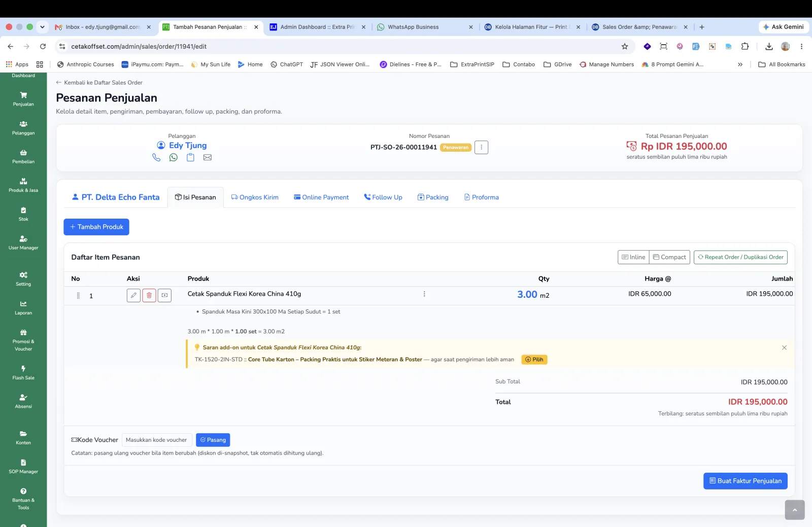The image size is (812, 527).
Task: Open the Follow Up tab
Action: (383, 197)
